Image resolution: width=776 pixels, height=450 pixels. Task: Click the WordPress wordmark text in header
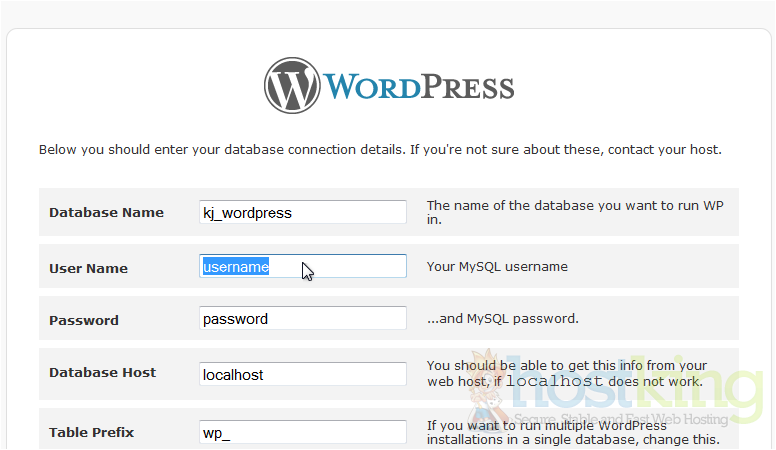(419, 87)
